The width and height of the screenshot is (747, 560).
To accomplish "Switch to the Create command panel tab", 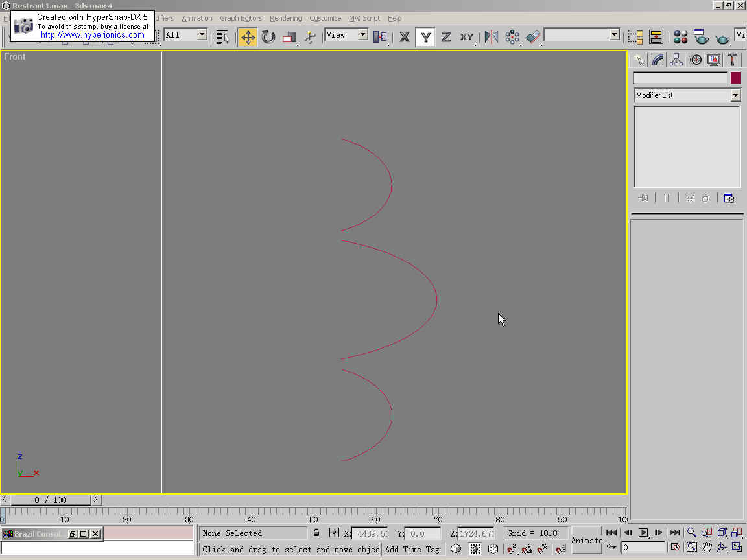I will pos(639,60).
